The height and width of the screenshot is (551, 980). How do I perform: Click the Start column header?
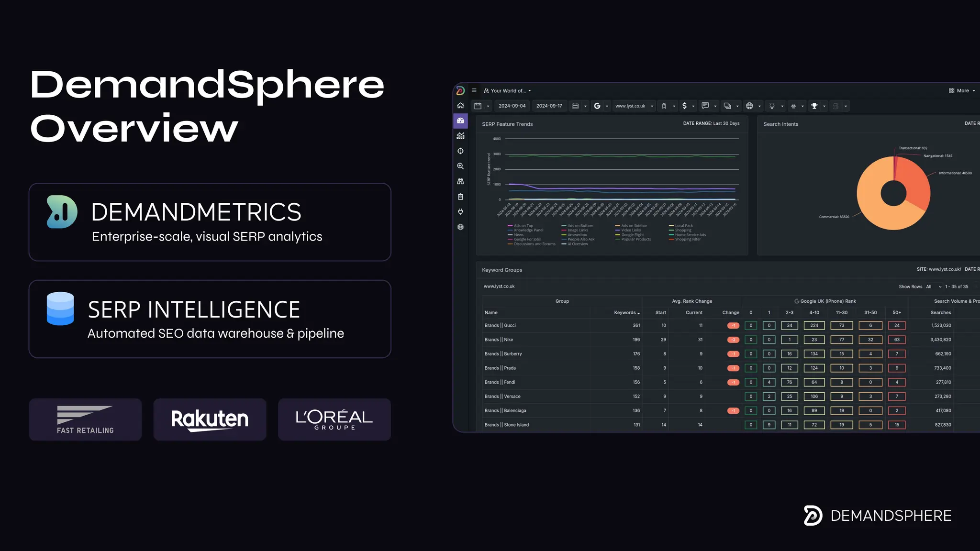661,313
